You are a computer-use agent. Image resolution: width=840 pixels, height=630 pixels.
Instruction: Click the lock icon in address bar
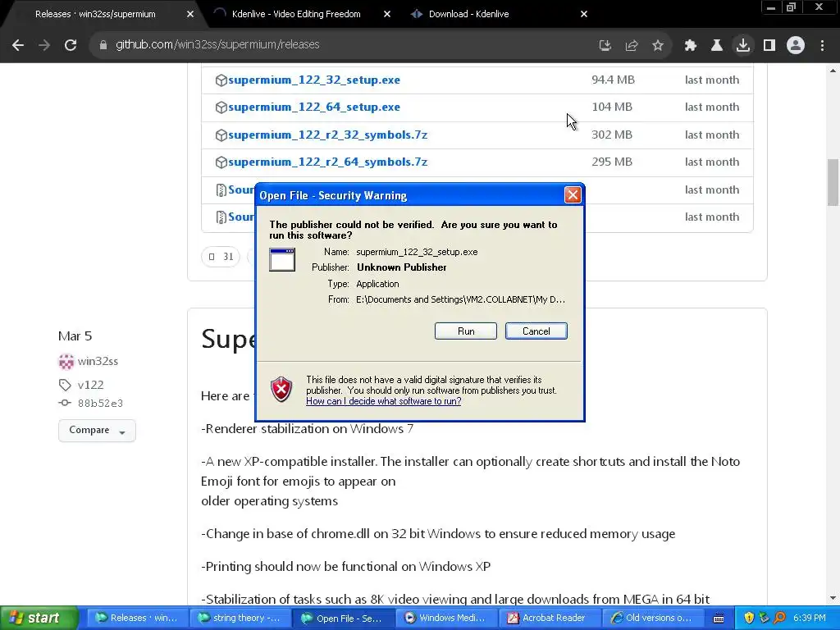pos(103,45)
